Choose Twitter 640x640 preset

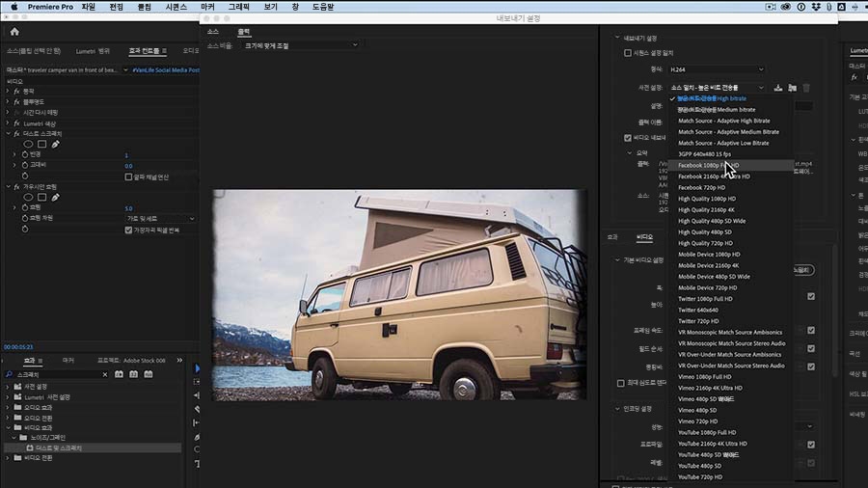(731, 311)
